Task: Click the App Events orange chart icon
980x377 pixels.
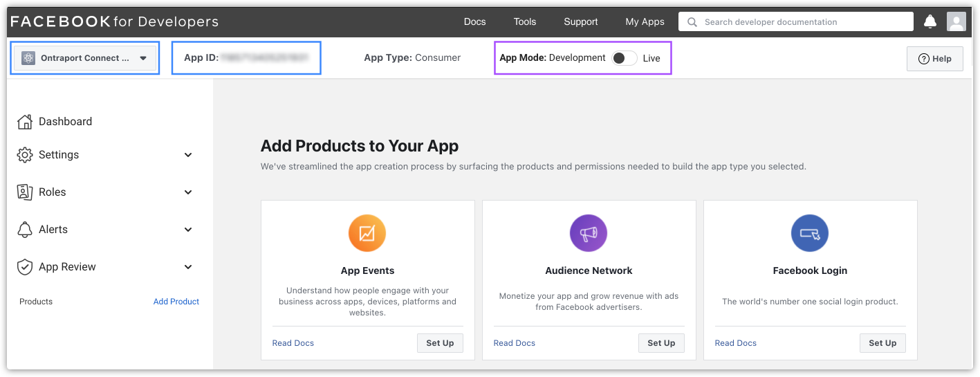Action: click(x=367, y=233)
